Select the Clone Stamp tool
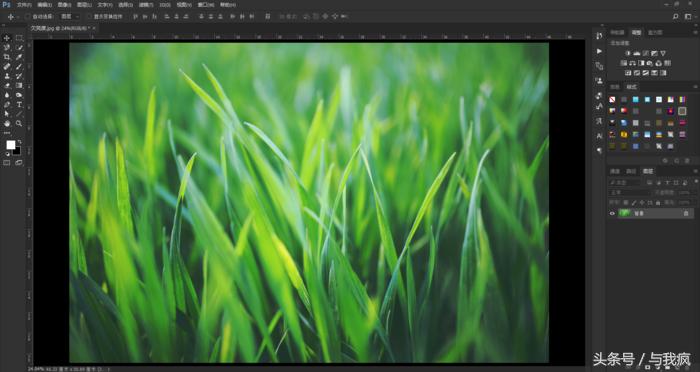This screenshot has height=372, width=700. coord(7,76)
